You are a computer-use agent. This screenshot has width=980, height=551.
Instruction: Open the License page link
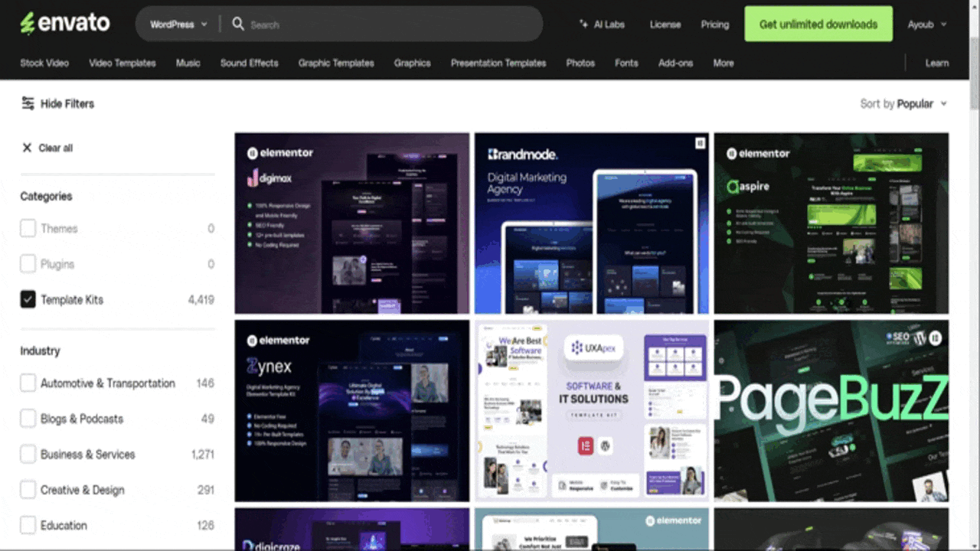(665, 24)
